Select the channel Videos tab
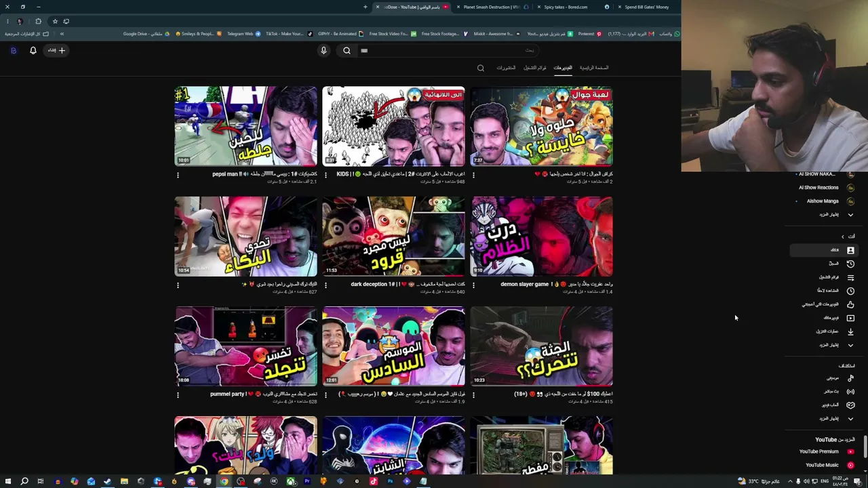Screen dimensions: 868x488 click(563, 68)
